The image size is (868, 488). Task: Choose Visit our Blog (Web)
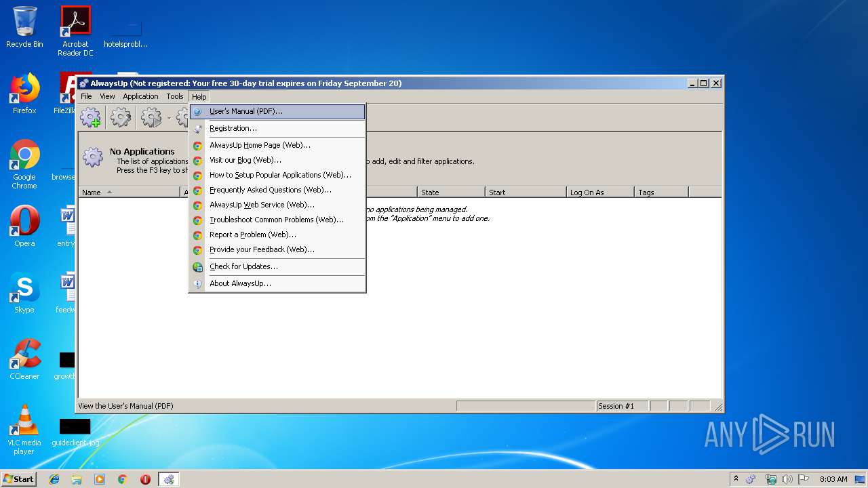pos(277,160)
